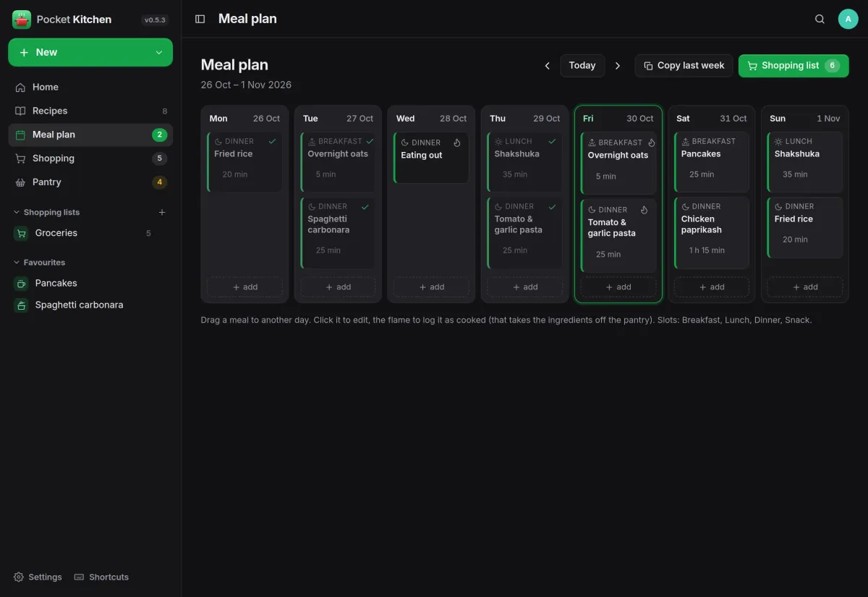Viewport: 868px width, 597px height.
Task: Open keyboard Shortcuts in the sidebar footer
Action: (x=102, y=577)
